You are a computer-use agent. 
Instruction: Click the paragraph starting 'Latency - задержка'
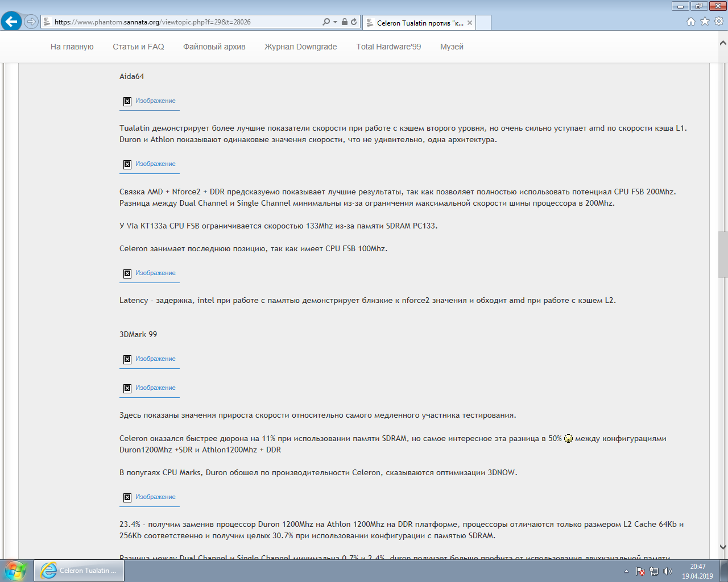(367, 300)
